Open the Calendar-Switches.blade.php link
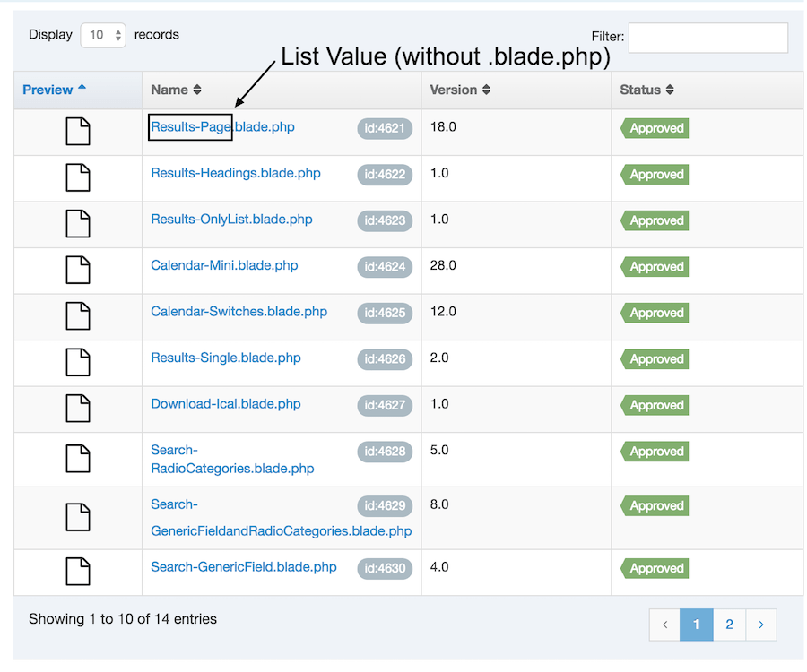Screen dimensions: 807x672 239,312
